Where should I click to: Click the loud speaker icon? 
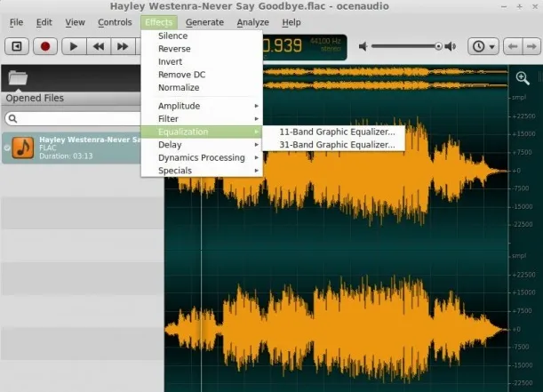click(x=451, y=46)
